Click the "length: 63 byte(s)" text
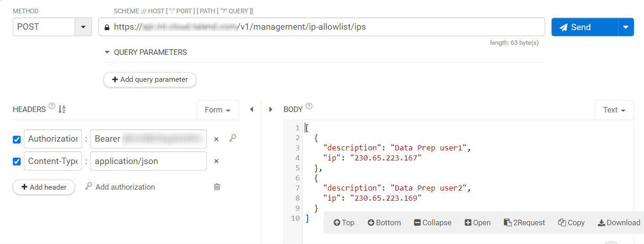 (514, 42)
